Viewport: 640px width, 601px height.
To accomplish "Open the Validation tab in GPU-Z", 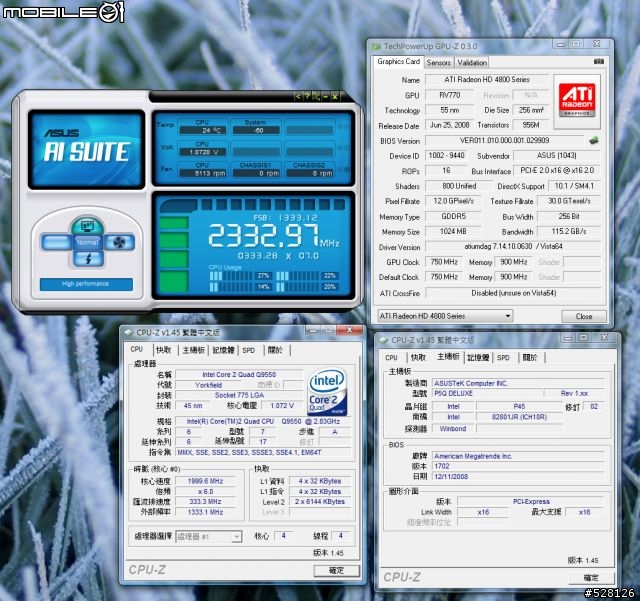I will (472, 63).
